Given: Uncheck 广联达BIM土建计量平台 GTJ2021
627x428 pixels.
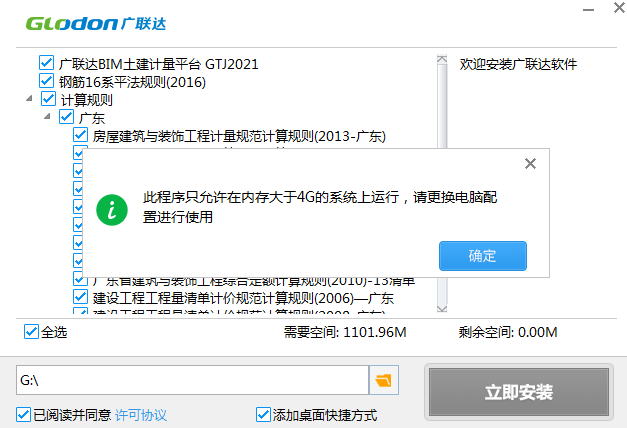Looking at the screenshot, I should coord(46,63).
